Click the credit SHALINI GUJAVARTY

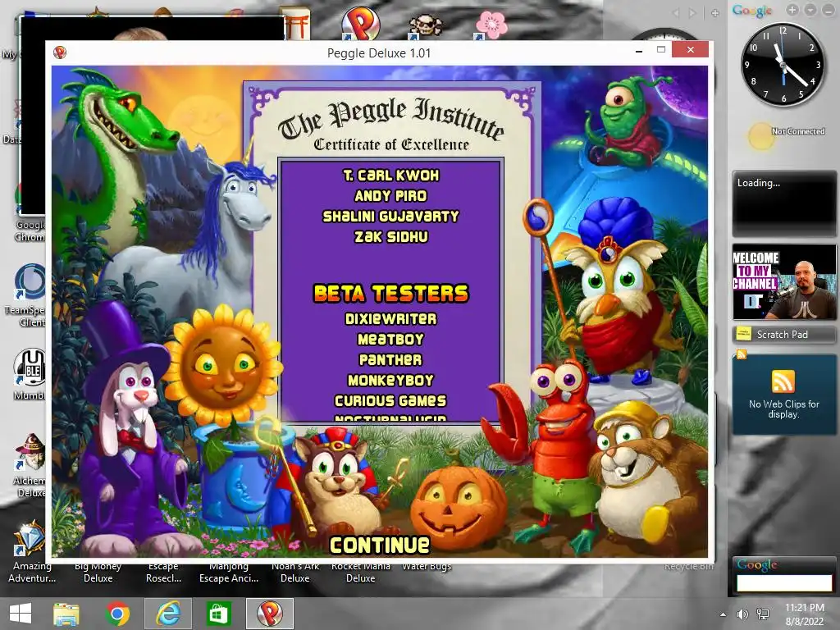pos(390,216)
